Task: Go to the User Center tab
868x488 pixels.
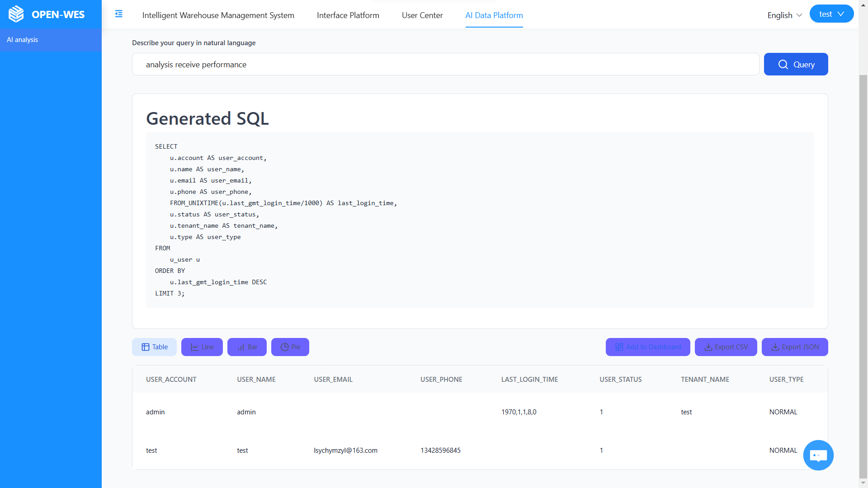Action: 422,15
